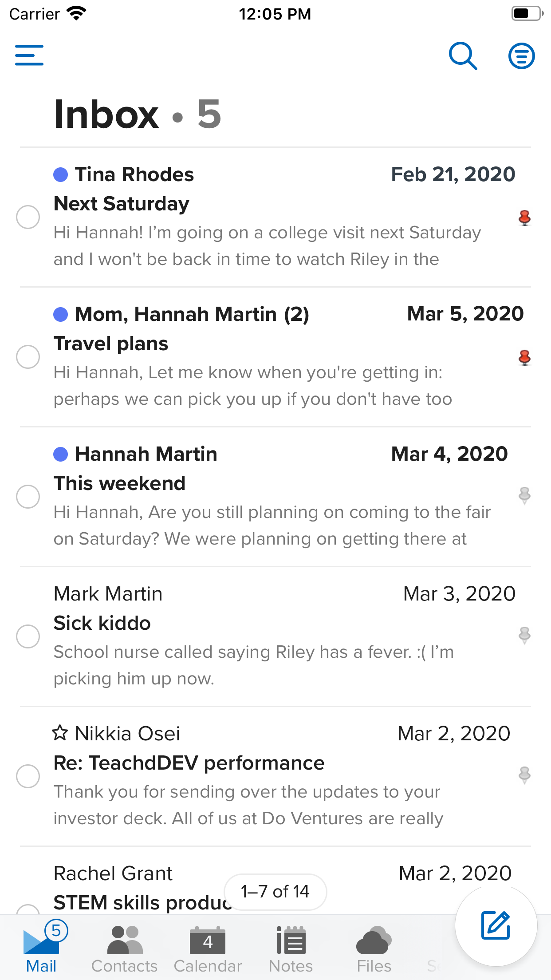Tap the search magnifier icon
This screenshot has height=980, width=551.
(463, 56)
